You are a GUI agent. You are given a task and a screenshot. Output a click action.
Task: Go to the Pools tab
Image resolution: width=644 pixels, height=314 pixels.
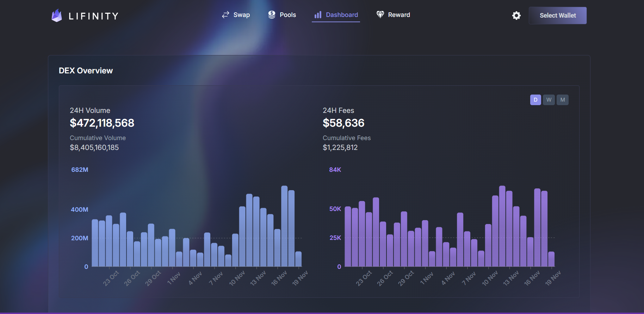282,15
